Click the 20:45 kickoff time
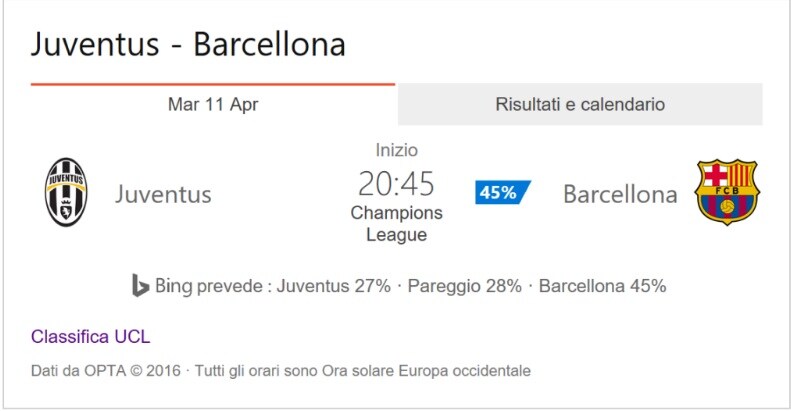The width and height of the screenshot is (791, 411). point(396,184)
